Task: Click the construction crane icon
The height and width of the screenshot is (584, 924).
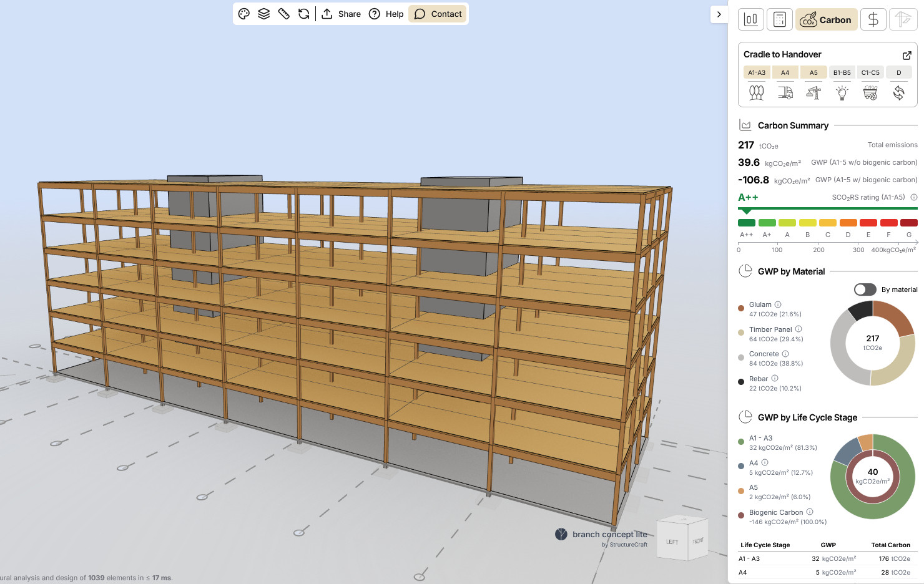Action: coord(813,93)
